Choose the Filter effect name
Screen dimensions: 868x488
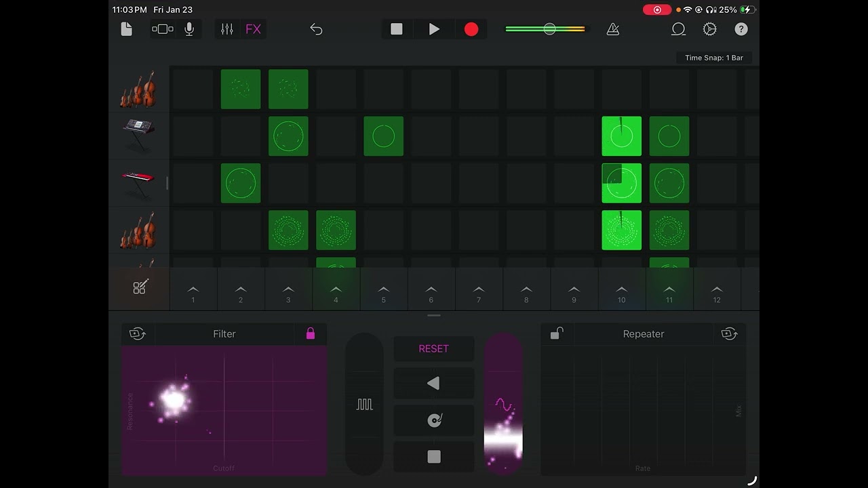click(x=224, y=333)
